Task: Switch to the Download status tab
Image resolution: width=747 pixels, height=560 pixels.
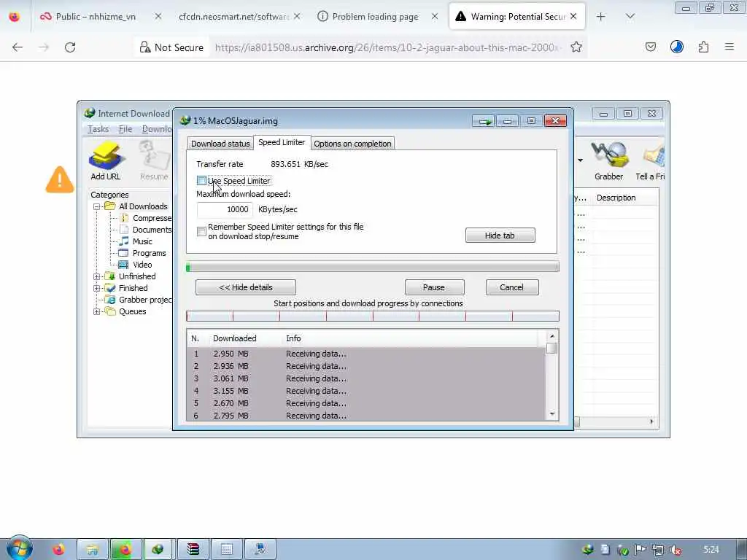Action: [x=220, y=144]
